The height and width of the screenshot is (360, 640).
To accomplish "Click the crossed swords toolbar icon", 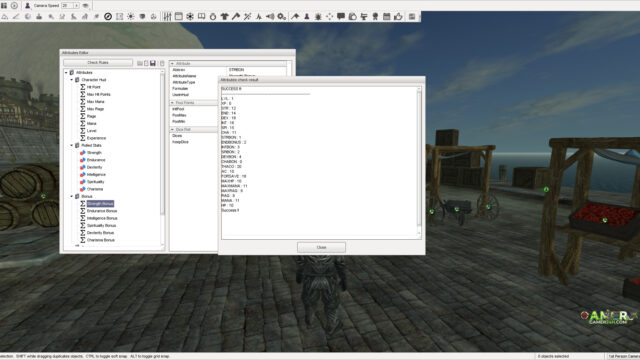I will click(x=247, y=16).
